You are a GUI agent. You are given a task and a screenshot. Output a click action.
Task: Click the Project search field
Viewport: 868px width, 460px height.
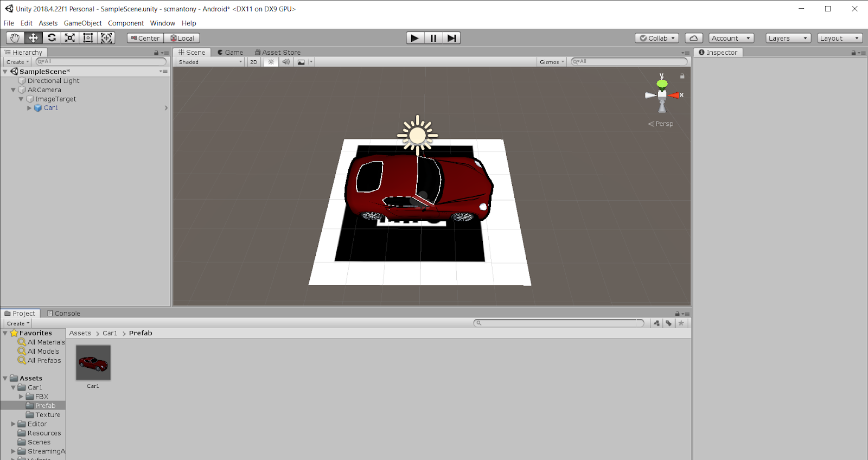point(559,323)
